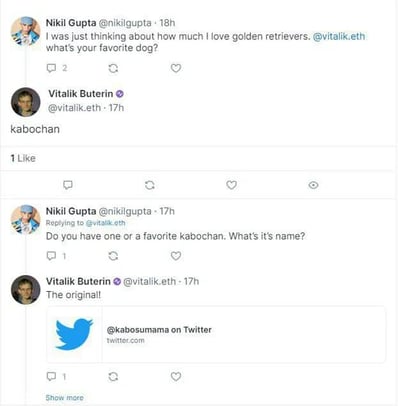The width and height of the screenshot is (398, 406).
Task: Recast Vitalik's 'The original!' reply
Action: point(113,377)
